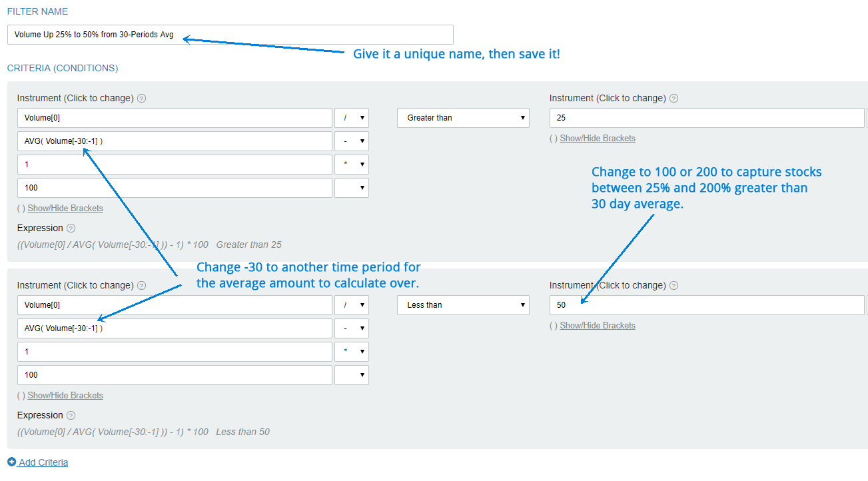868x481 pixels.
Task: Click the Filter Name text field
Action: (x=230, y=35)
